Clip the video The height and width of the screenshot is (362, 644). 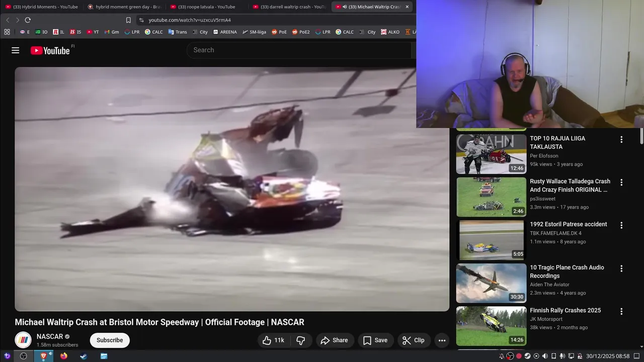click(x=414, y=340)
